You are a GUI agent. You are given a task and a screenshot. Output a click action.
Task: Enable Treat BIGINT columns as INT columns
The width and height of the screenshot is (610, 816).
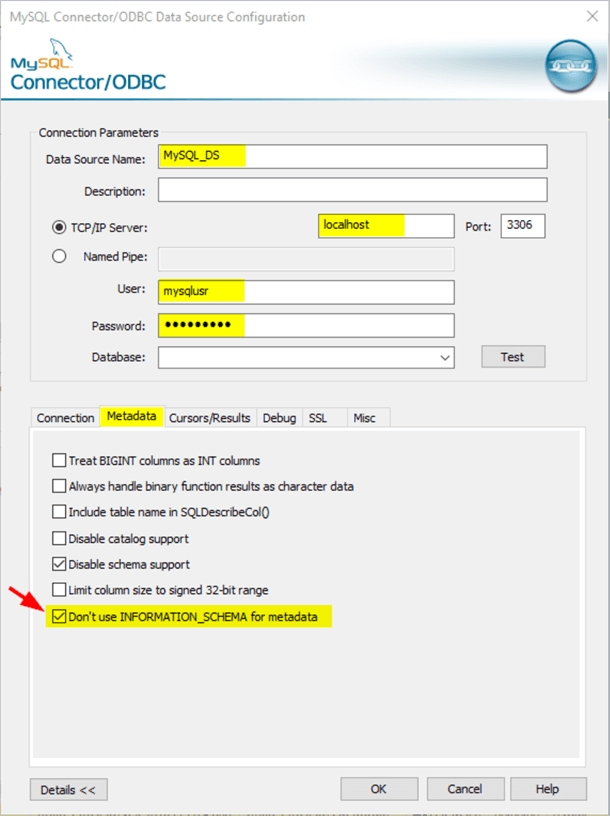59,461
